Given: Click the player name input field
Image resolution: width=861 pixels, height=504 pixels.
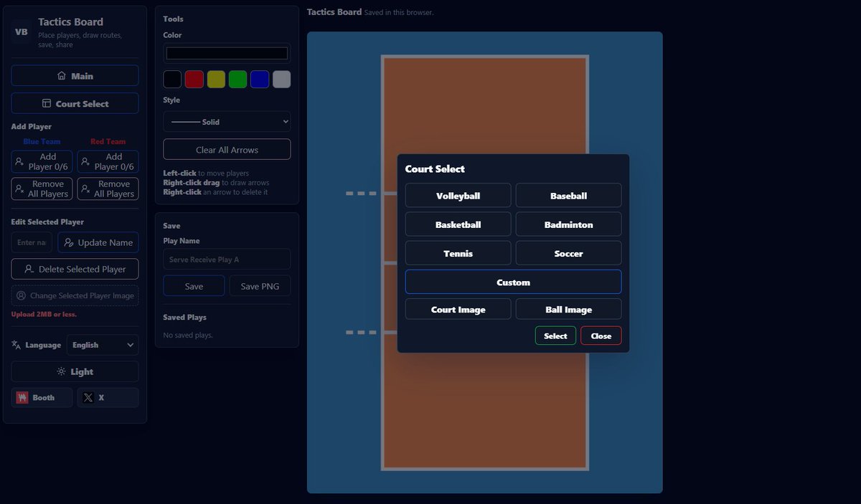Looking at the screenshot, I should (x=32, y=242).
